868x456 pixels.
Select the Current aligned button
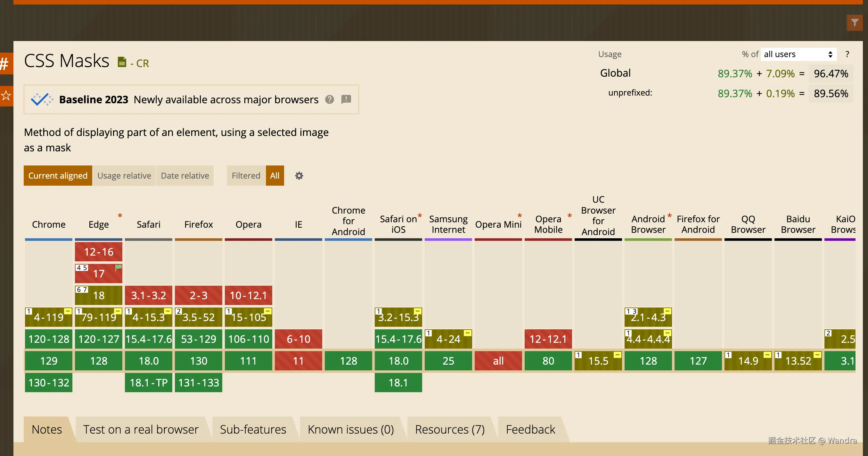point(58,176)
